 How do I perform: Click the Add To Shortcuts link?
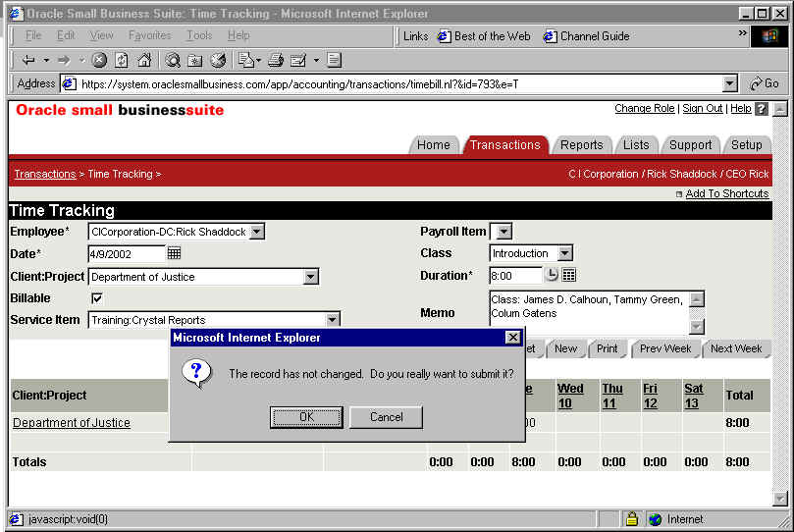click(x=727, y=194)
